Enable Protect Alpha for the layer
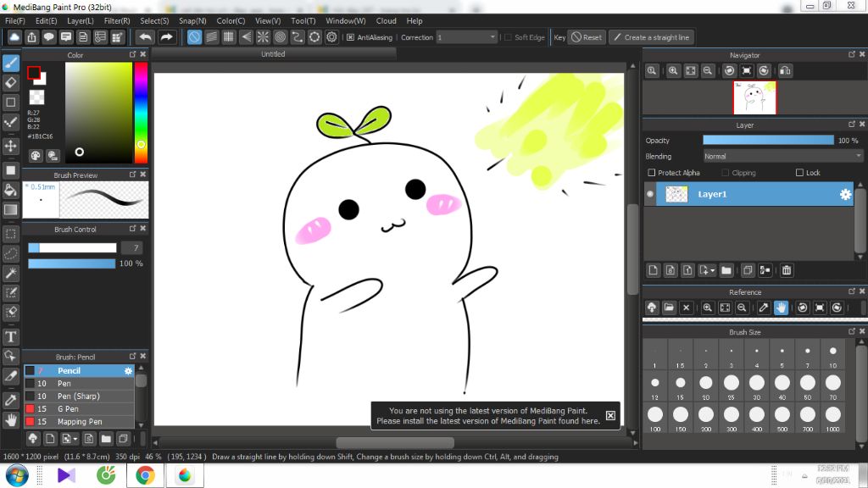 pos(652,173)
